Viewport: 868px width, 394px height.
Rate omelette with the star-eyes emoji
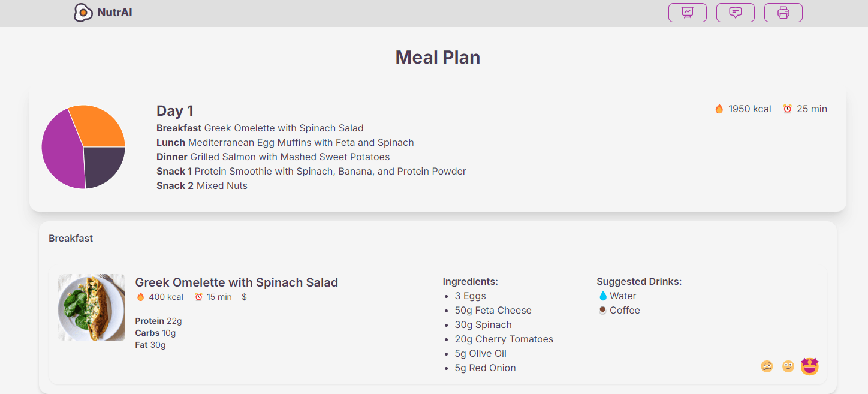[810, 366]
